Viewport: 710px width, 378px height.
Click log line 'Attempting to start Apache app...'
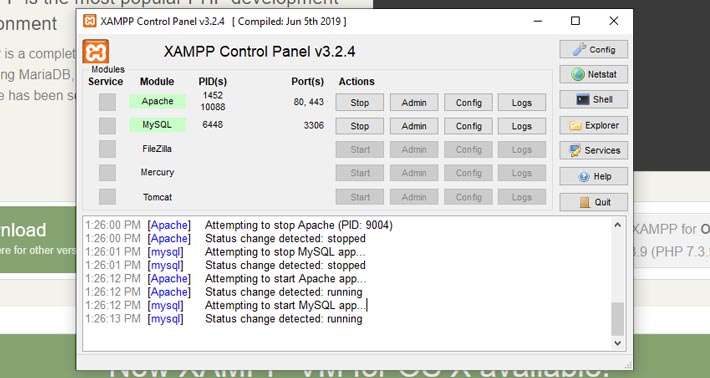tap(285, 278)
